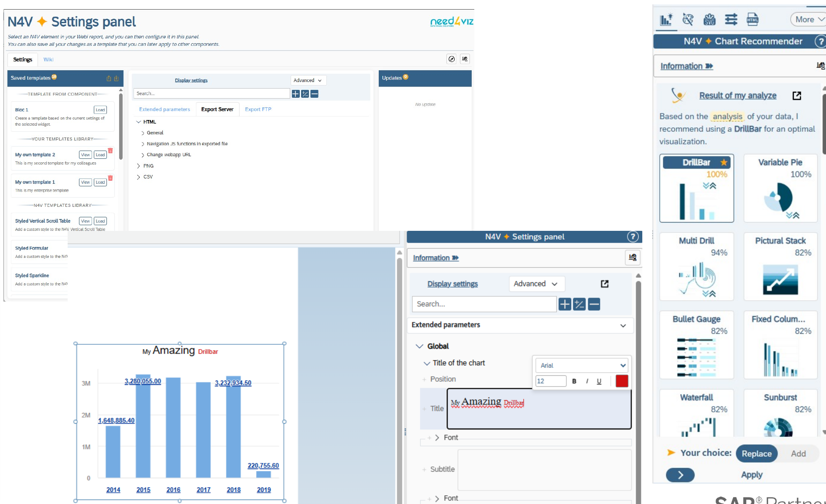
Task: Delete My own template 1 via trash icon
Action: point(110,178)
